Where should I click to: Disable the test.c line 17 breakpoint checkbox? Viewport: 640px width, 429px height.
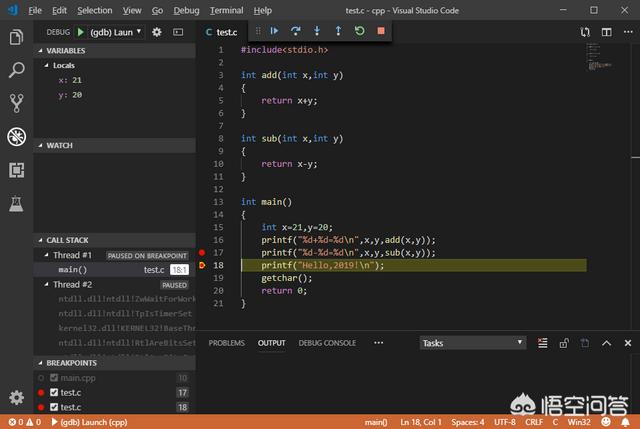pos(54,392)
